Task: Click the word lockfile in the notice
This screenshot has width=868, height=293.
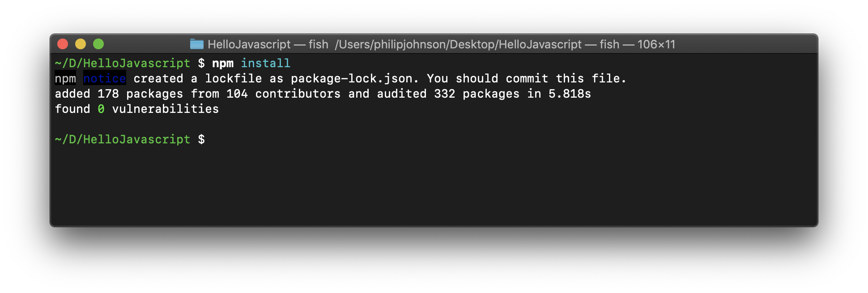Action: click(233, 78)
